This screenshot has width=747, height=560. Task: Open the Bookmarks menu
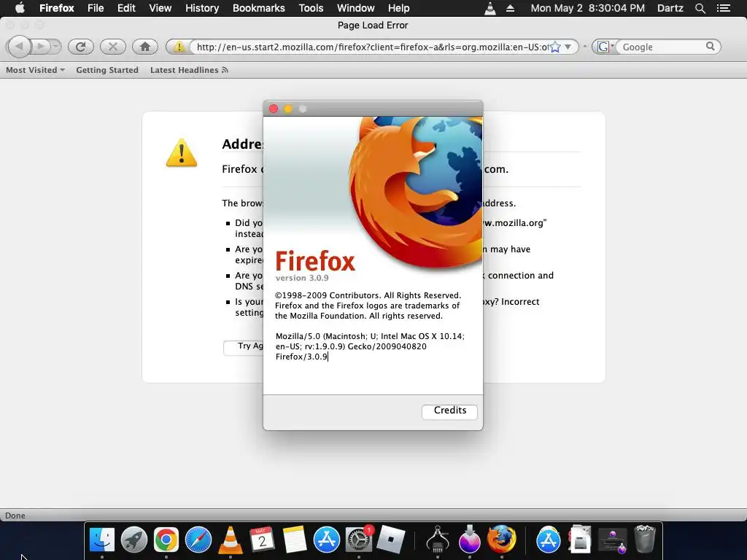pos(259,8)
